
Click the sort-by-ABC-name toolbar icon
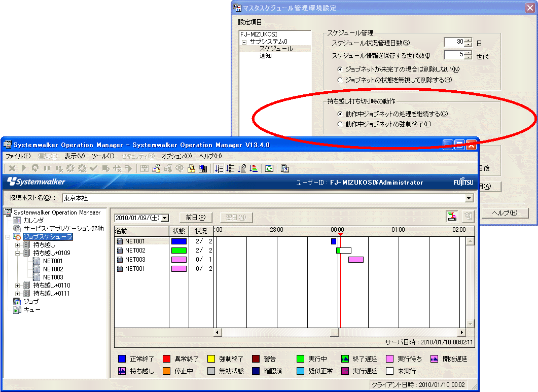(x=231, y=168)
